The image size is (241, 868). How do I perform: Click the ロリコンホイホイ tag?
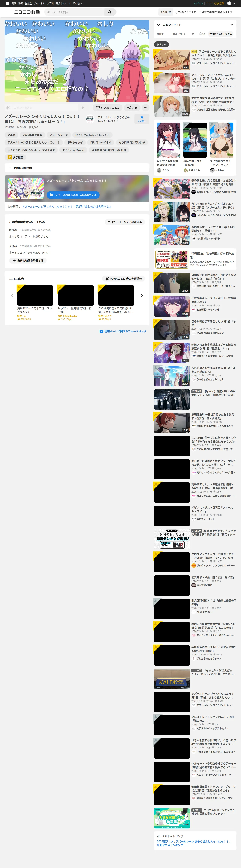pos(101,143)
